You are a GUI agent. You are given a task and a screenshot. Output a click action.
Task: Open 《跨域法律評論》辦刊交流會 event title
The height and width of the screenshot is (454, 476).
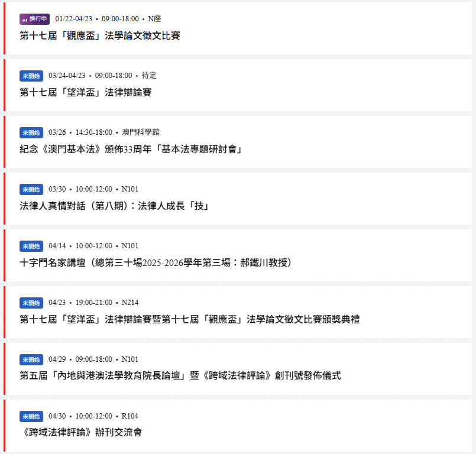click(81, 433)
